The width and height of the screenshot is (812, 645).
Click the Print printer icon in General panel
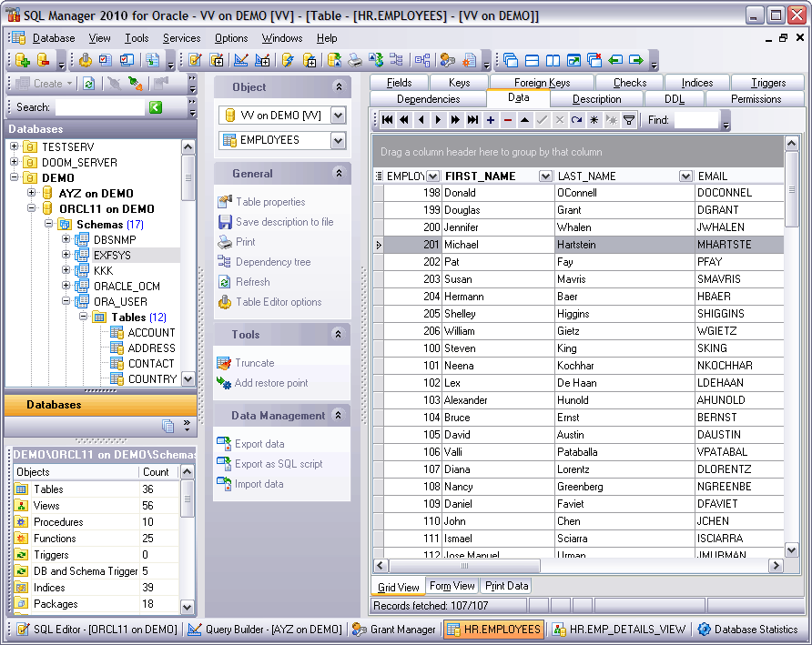(225, 242)
